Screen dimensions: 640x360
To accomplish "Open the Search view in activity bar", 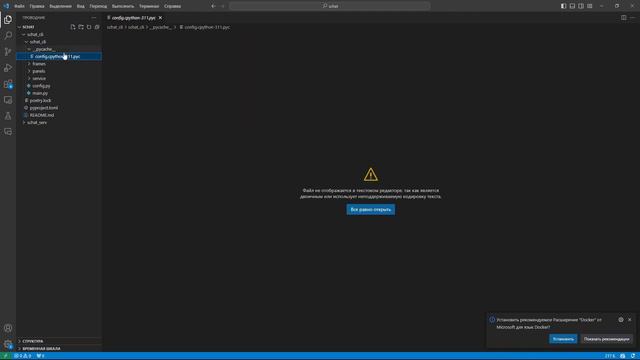I will pyautogui.click(x=8, y=36).
